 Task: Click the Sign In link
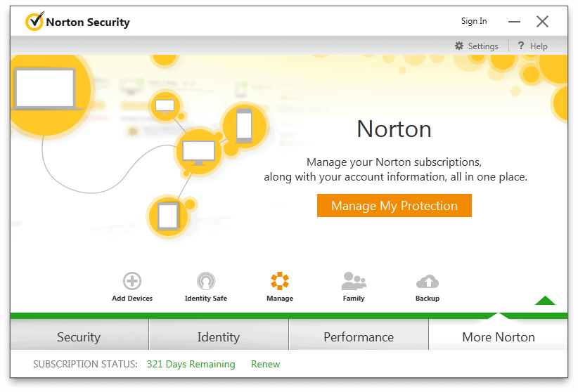(474, 21)
